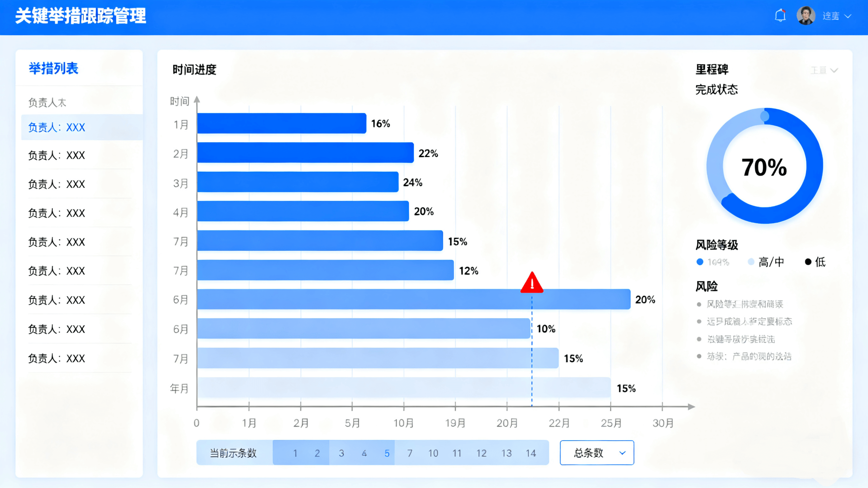868x488 pixels.
Task: Go to page 5 in pagination
Action: (387, 453)
